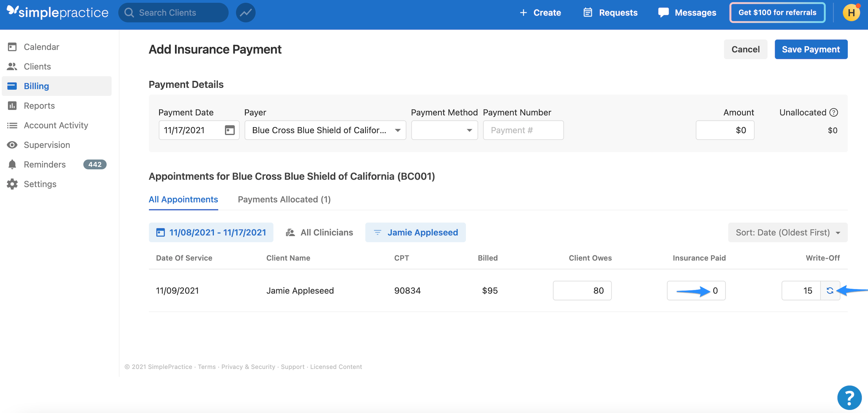Click the write-off refresh icon
This screenshot has height=413, width=868.
(x=830, y=290)
